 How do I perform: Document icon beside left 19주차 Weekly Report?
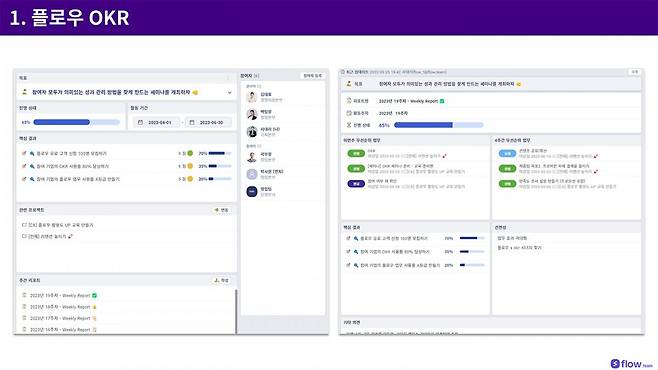24,295
